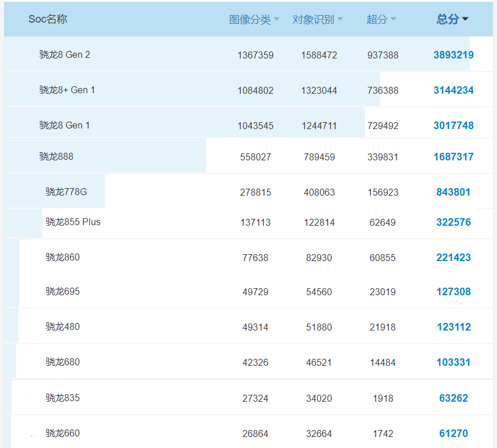Open the 骁龙680 row

point(62,362)
